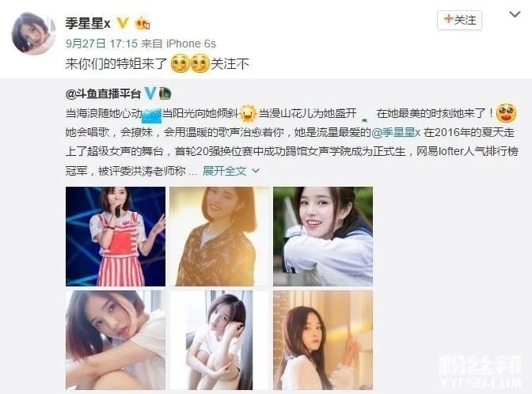Click the iPhone 6s source link

[x=191, y=44]
